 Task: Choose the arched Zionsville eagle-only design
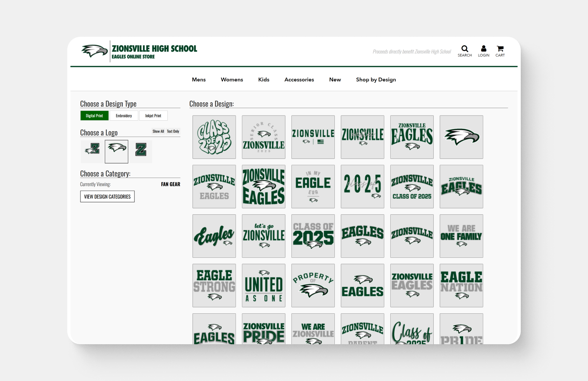click(412, 236)
